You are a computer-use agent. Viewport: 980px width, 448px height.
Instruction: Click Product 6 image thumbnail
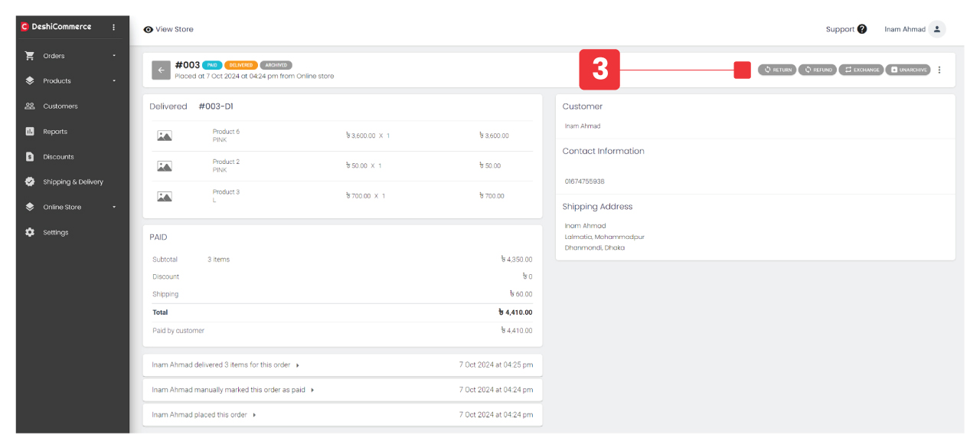point(165,136)
